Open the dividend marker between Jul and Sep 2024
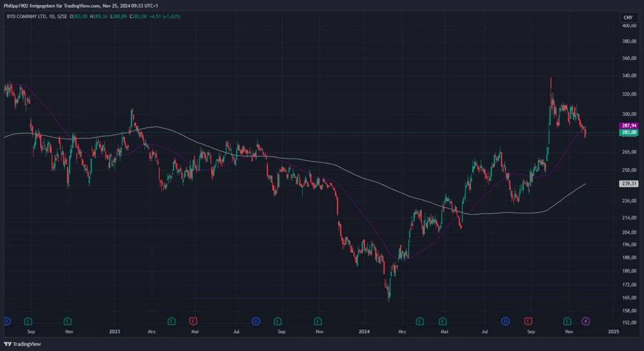Viewport: 644px width, 351px height. coord(505,320)
